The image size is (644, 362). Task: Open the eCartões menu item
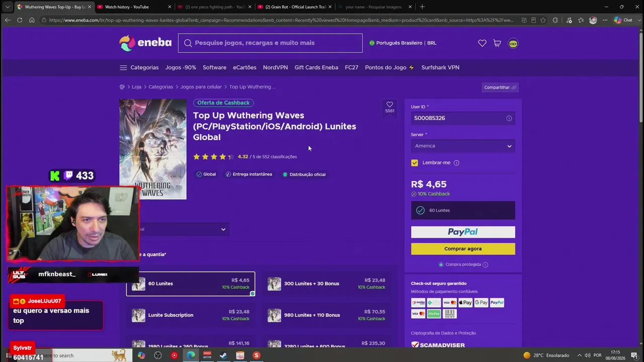[x=245, y=67]
